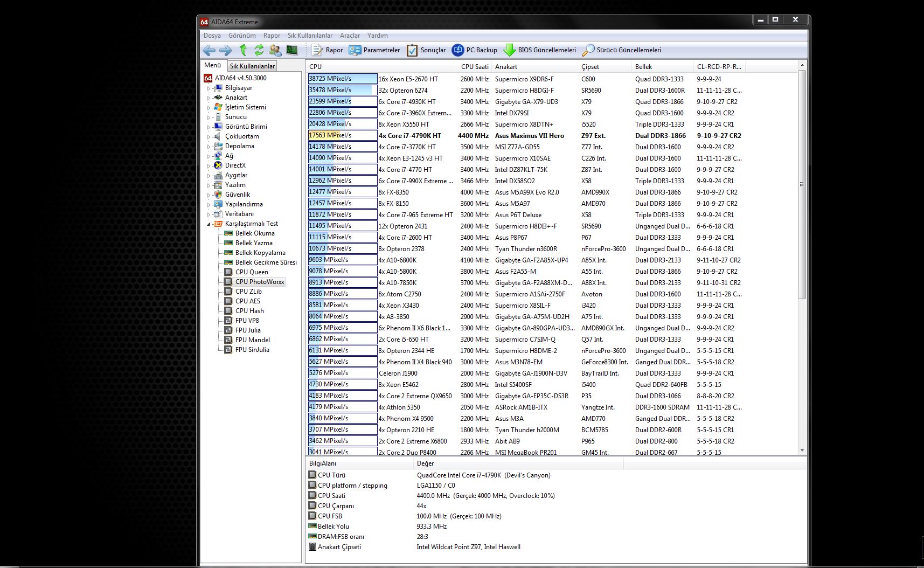Open the Bellek Okuma benchmark
The image size is (924, 568).
(255, 233)
